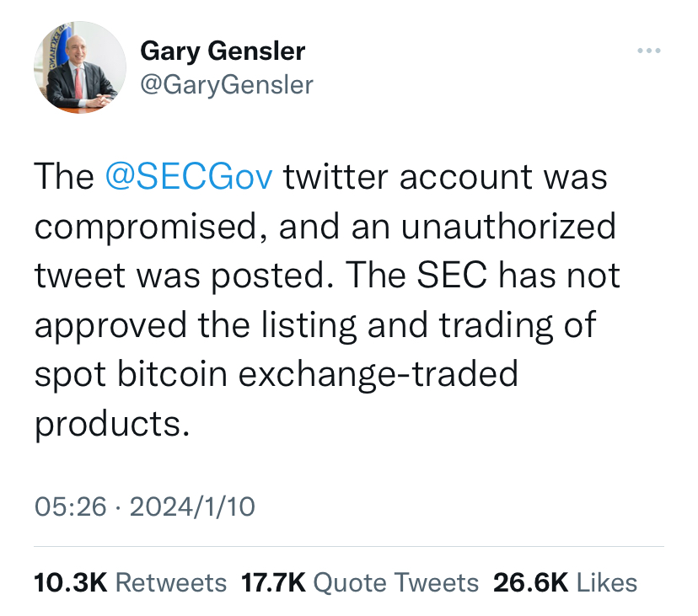Screen dimensions: 698x616
Task: Visit the @GaryGensler handle
Action: click(x=226, y=85)
